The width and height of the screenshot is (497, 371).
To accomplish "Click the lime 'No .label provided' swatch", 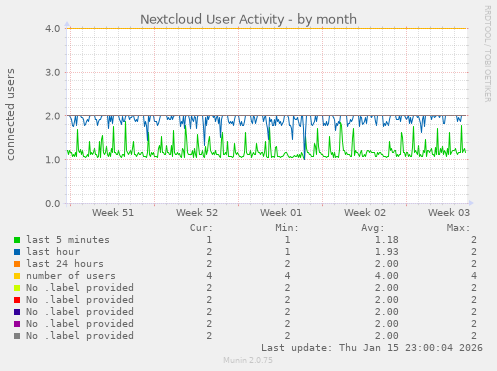I will click(x=17, y=288).
